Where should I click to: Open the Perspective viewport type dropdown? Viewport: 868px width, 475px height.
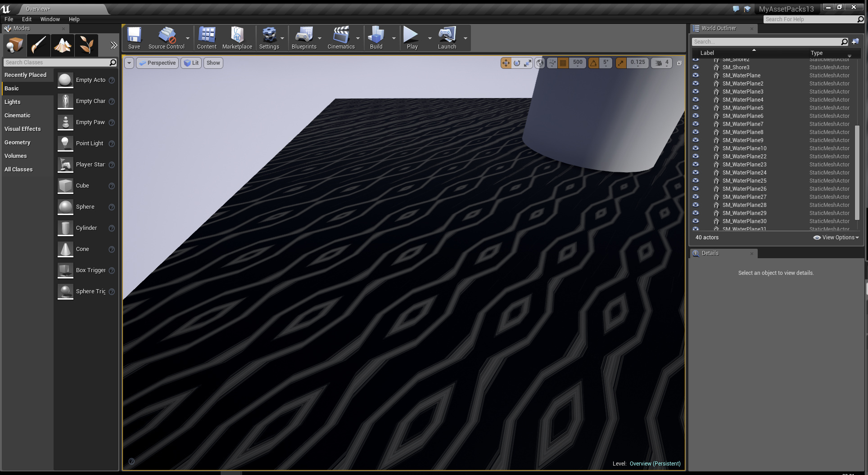[x=158, y=63]
